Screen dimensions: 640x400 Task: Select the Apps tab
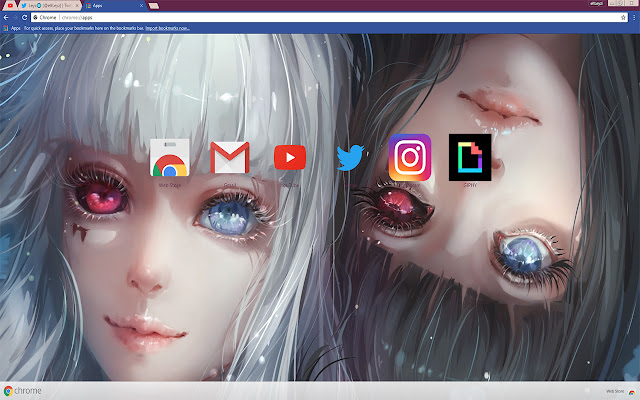pyautogui.click(x=114, y=6)
